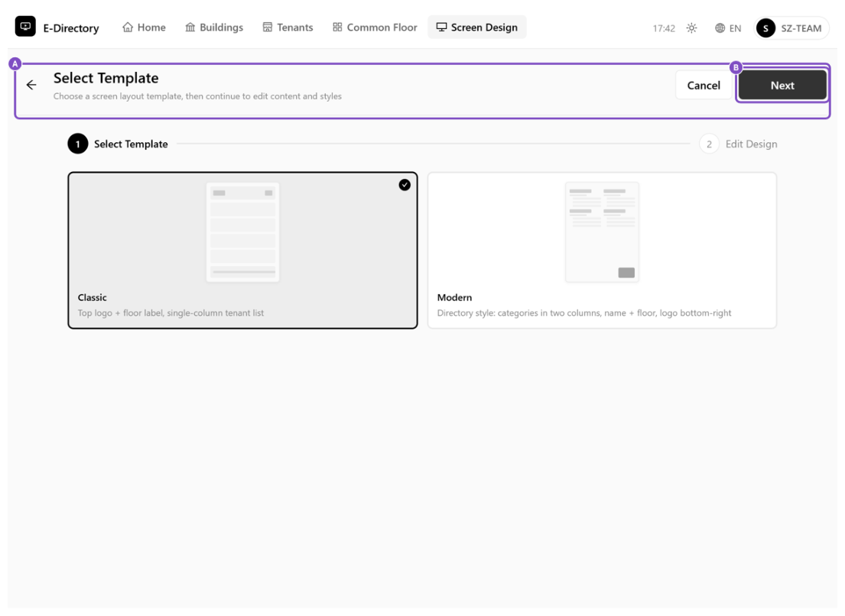This screenshot has width=845, height=616.
Task: Click the E-Directory logo icon
Action: point(25,27)
